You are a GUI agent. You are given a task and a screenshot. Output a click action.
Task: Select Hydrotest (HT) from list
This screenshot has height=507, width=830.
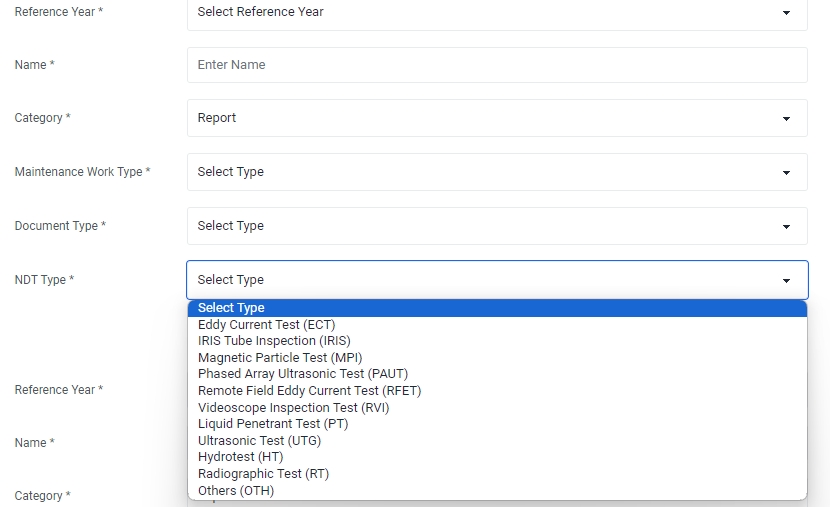coord(240,457)
